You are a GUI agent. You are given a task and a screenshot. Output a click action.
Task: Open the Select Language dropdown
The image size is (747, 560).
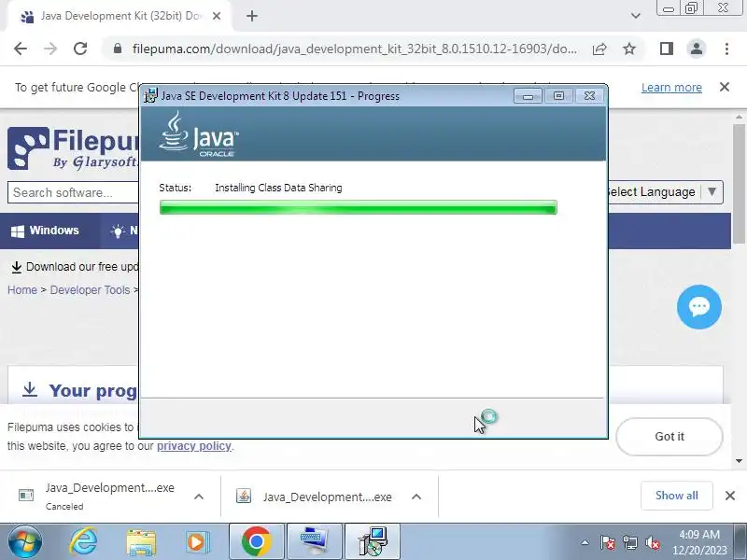click(665, 192)
